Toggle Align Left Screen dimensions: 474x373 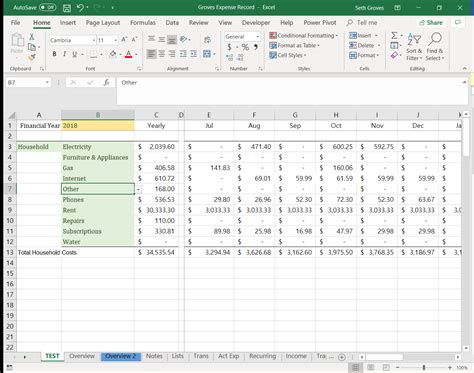click(x=151, y=54)
